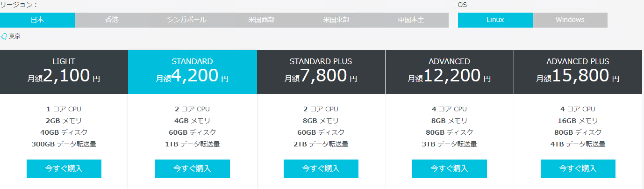Open the 中国本土 region tab

[411, 20]
